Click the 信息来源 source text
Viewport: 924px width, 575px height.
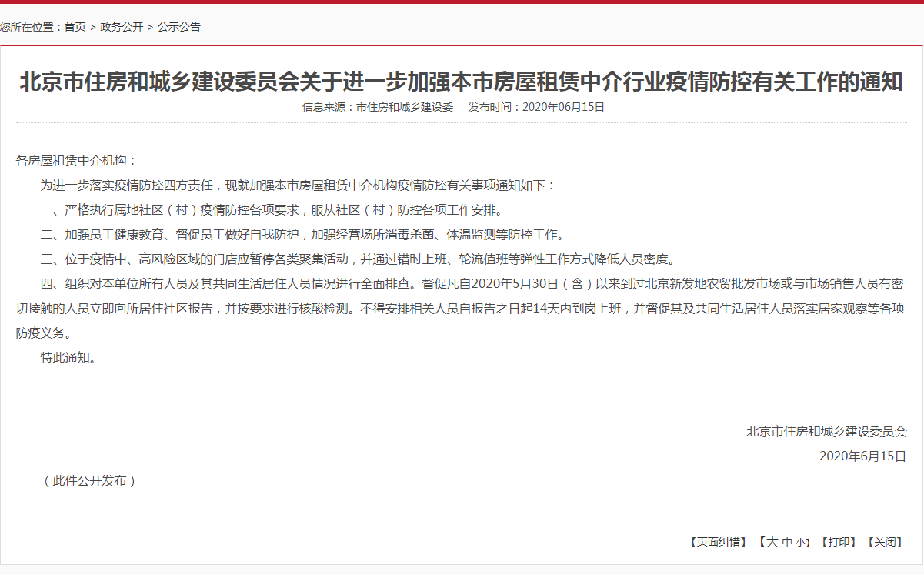tap(378, 107)
